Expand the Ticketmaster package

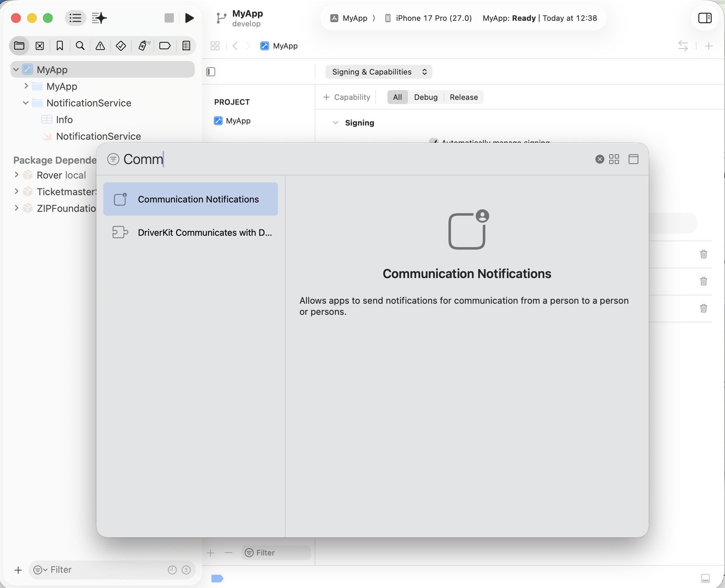[16, 191]
